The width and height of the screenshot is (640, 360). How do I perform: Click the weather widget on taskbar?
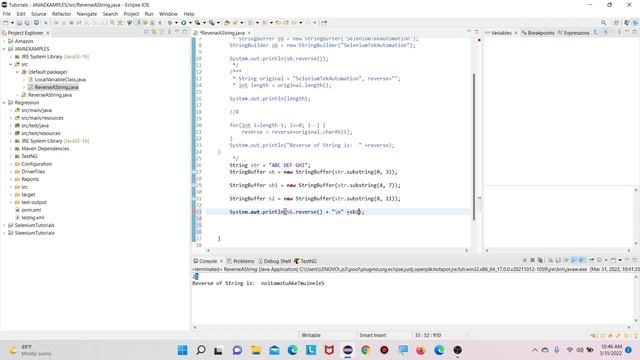31,350
